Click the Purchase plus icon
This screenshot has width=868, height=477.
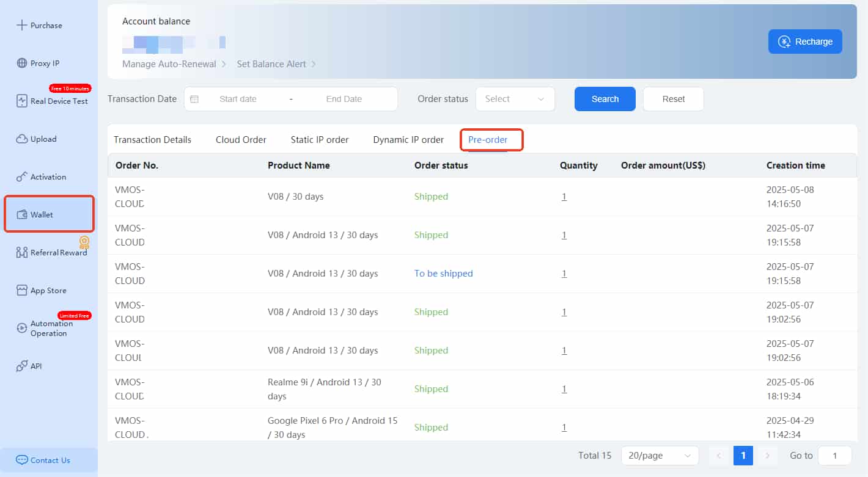(x=22, y=25)
